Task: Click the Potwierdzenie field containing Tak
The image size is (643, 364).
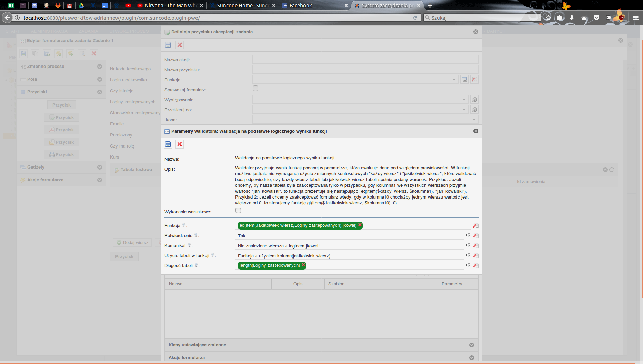Action: pyautogui.click(x=349, y=236)
